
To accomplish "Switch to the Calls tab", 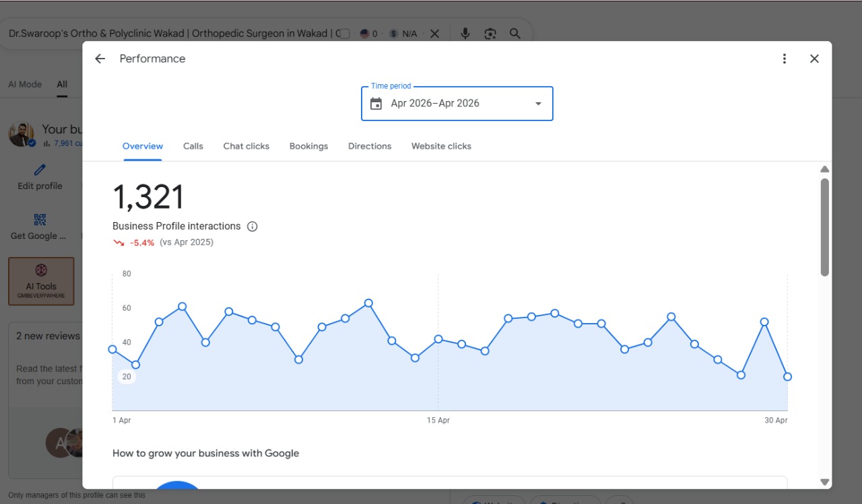I will (x=193, y=146).
